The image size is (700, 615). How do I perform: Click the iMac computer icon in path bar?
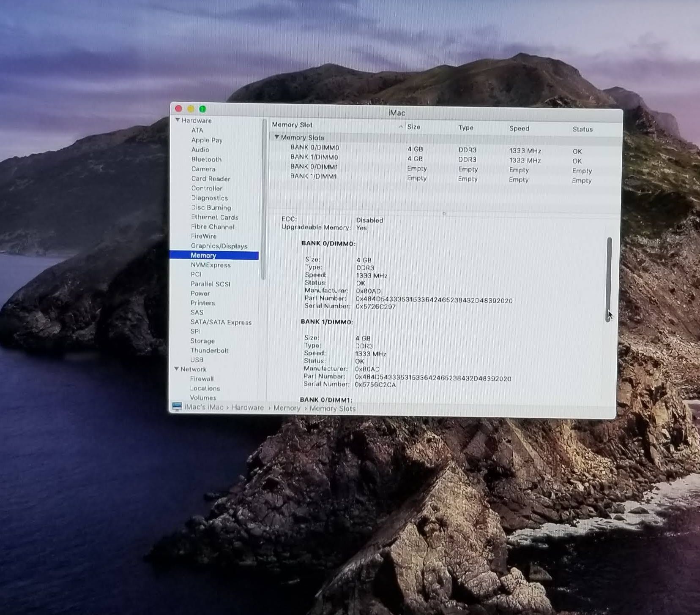pos(177,406)
